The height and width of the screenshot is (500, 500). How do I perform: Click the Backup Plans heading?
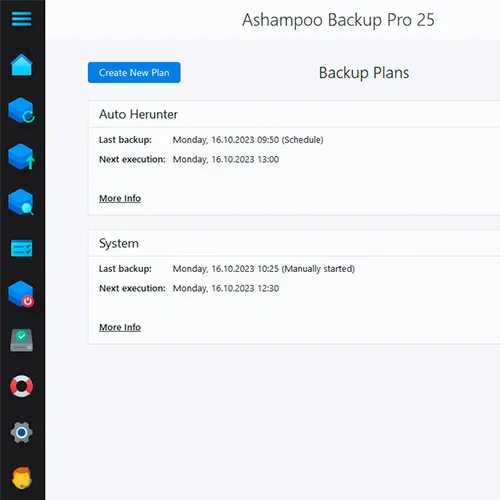[364, 73]
